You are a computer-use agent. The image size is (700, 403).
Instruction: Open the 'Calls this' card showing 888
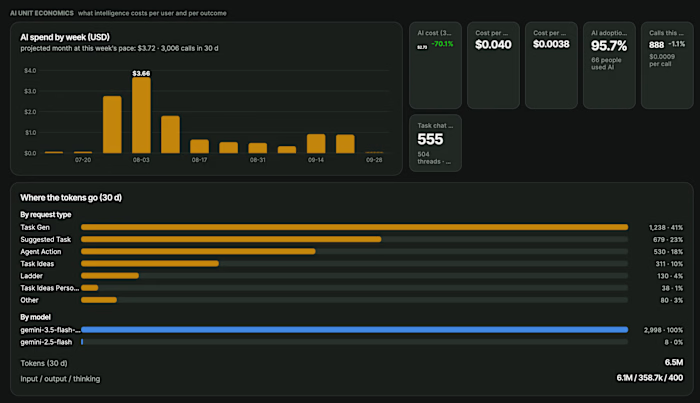(667, 65)
